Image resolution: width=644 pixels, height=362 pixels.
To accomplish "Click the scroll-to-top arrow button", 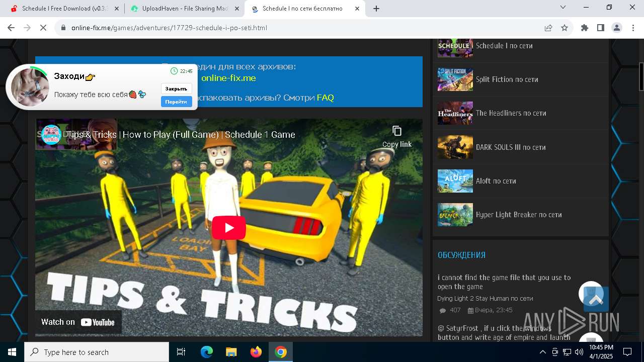I will tap(596, 300).
